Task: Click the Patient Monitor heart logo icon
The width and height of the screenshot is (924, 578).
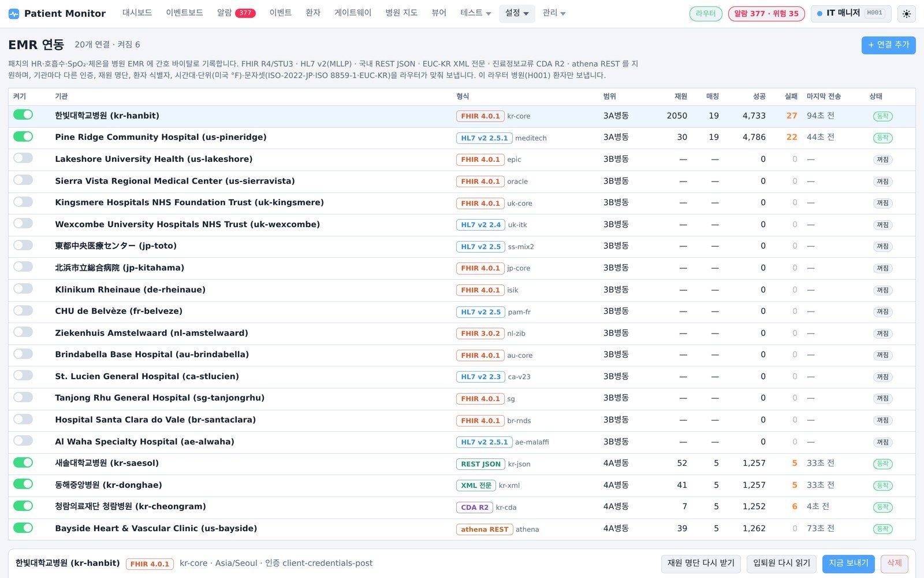Action: 14,13
